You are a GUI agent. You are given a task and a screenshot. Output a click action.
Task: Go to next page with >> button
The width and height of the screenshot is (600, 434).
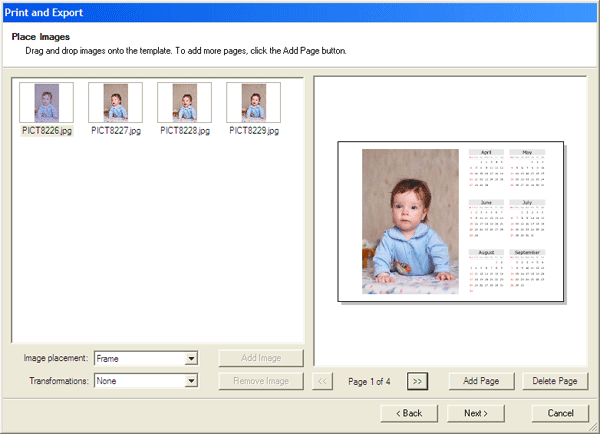(417, 381)
